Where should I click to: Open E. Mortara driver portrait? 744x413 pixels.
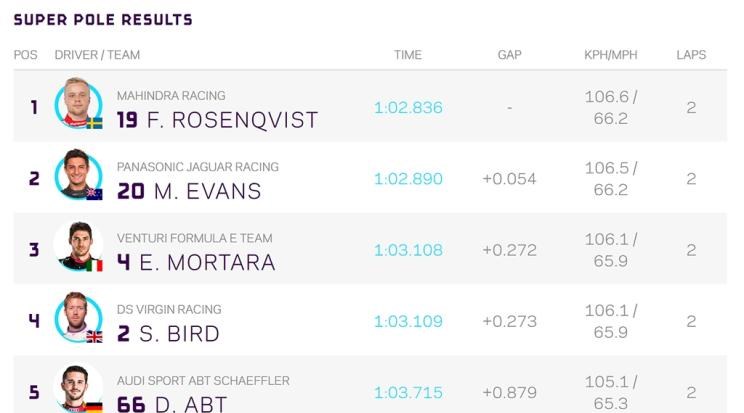click(78, 246)
